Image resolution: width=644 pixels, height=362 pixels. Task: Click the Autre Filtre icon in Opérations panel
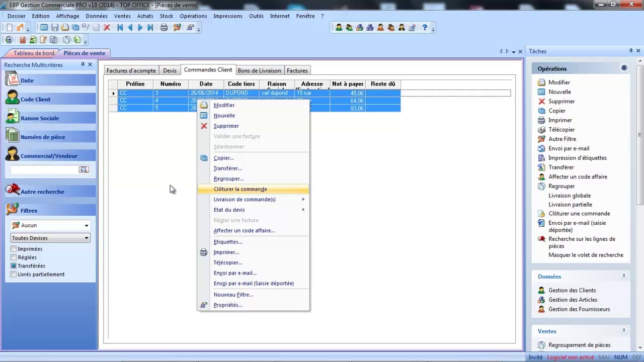541,139
